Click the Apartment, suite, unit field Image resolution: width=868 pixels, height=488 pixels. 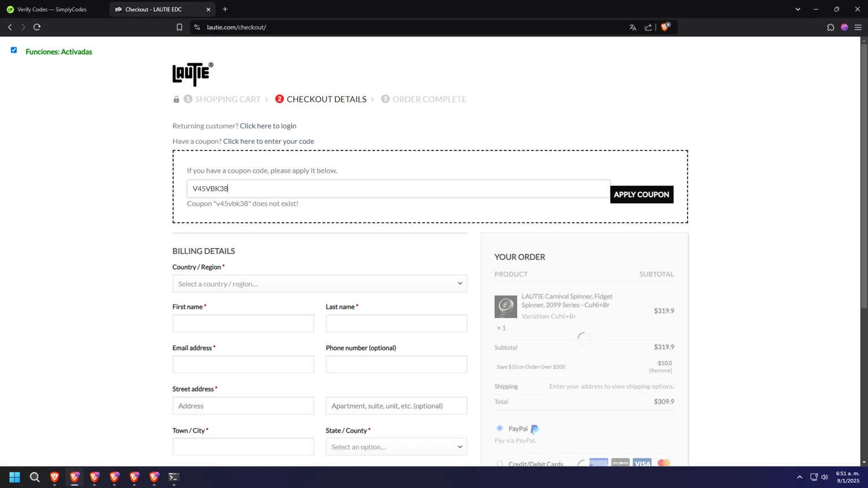[396, 405]
